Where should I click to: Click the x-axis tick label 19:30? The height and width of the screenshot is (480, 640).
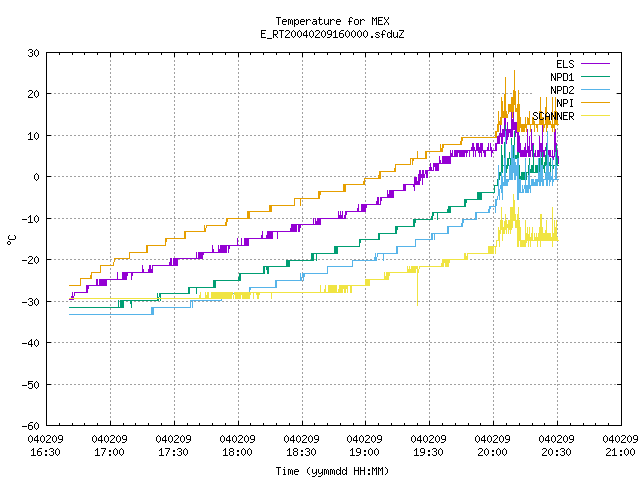point(428,452)
